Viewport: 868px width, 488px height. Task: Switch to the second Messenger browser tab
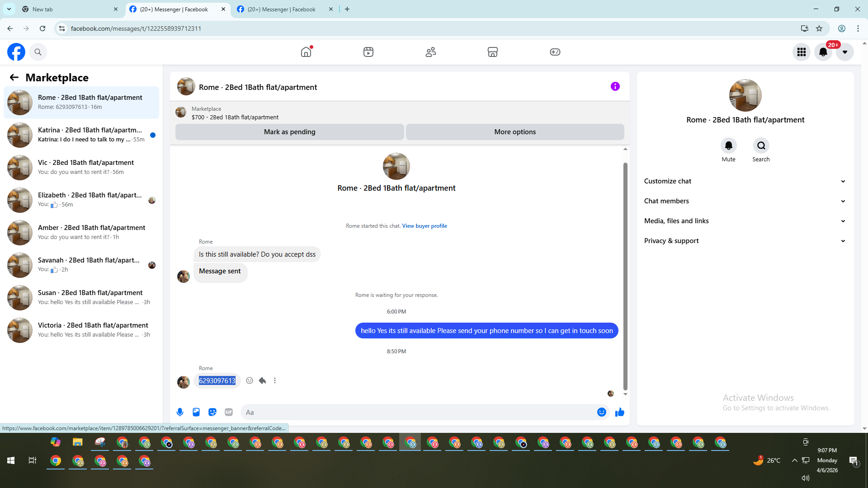coord(285,9)
